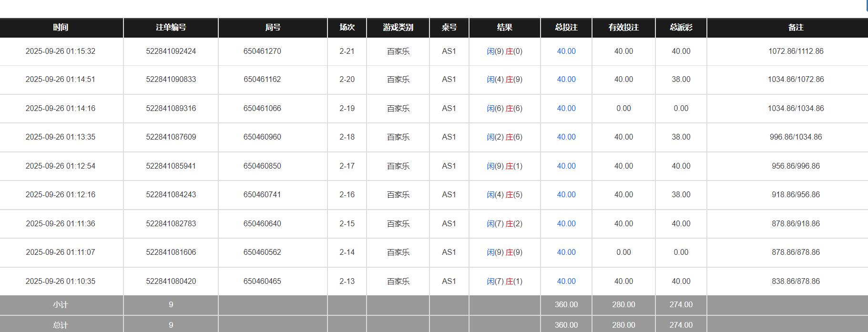Click the 结果 column header
The width and height of the screenshot is (868, 332).
point(504,28)
